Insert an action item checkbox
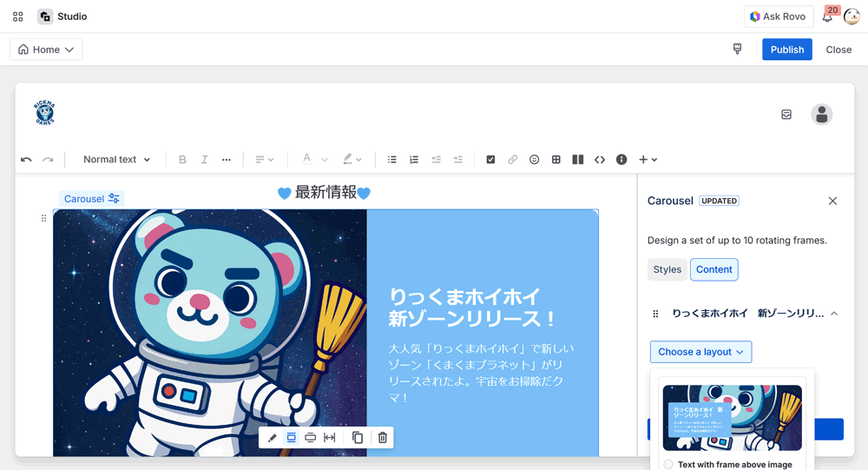The image size is (868, 470). [x=490, y=160]
